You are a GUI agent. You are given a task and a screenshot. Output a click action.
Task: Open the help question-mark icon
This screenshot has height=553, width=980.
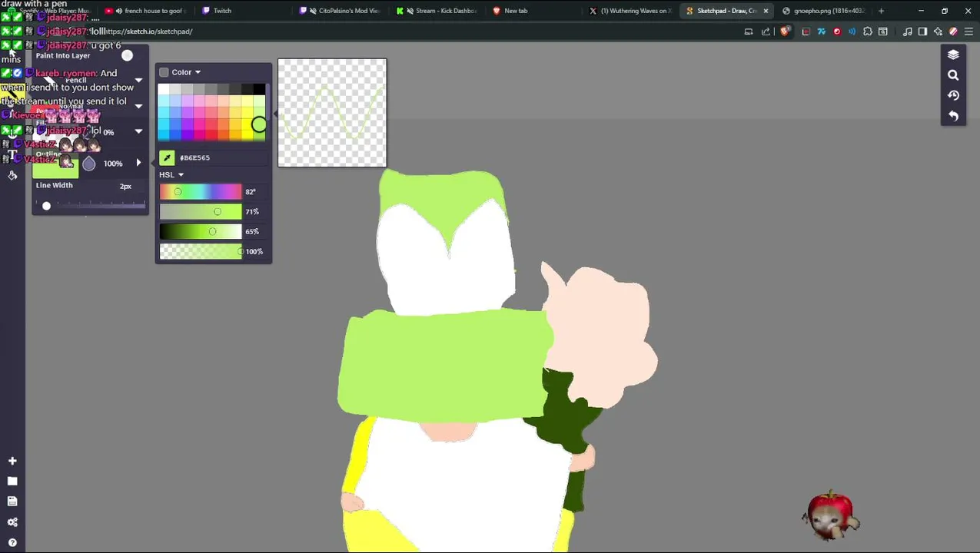(x=12, y=542)
